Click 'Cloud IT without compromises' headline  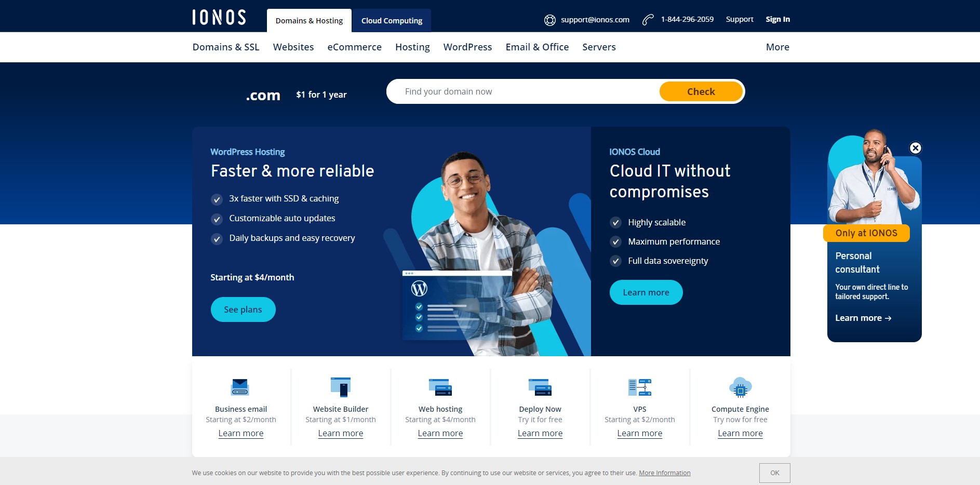pyautogui.click(x=670, y=181)
